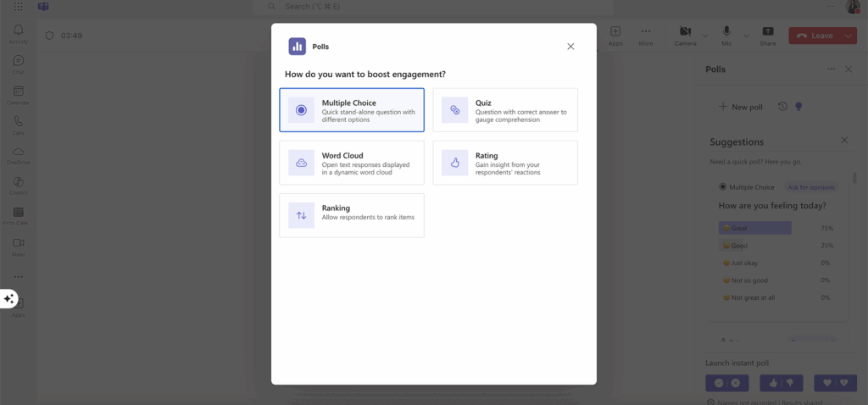
Task: Choose the Quiz poll option
Action: click(x=505, y=110)
